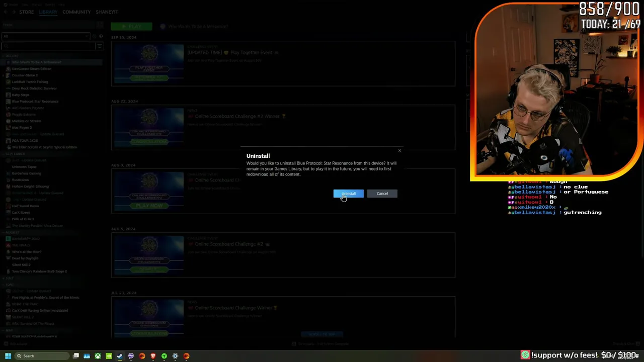644x362 pixels.
Task: Select PGA TOUR 2K25 in library
Action: 25,141
